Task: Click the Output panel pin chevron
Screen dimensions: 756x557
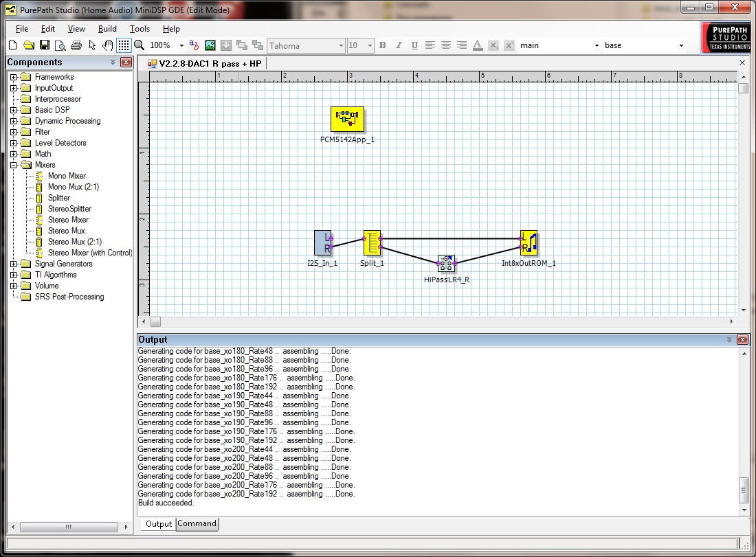Action: pyautogui.click(x=729, y=340)
